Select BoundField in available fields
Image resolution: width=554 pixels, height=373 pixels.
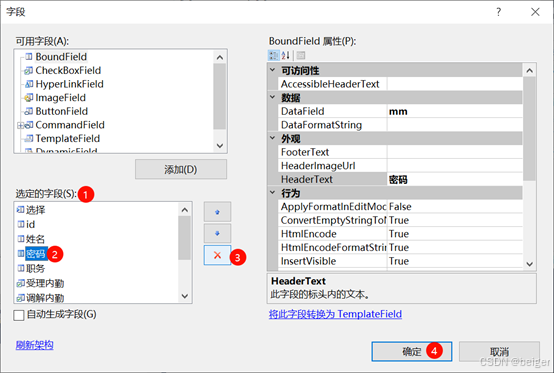click(61, 57)
